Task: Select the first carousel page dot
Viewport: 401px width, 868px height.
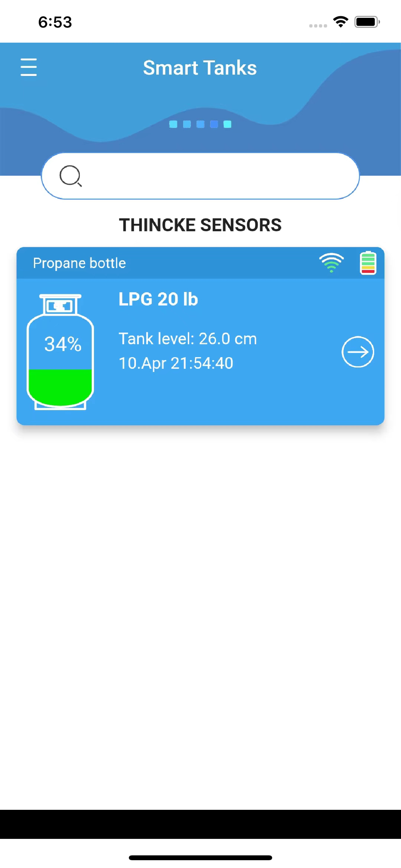Action: [173, 125]
